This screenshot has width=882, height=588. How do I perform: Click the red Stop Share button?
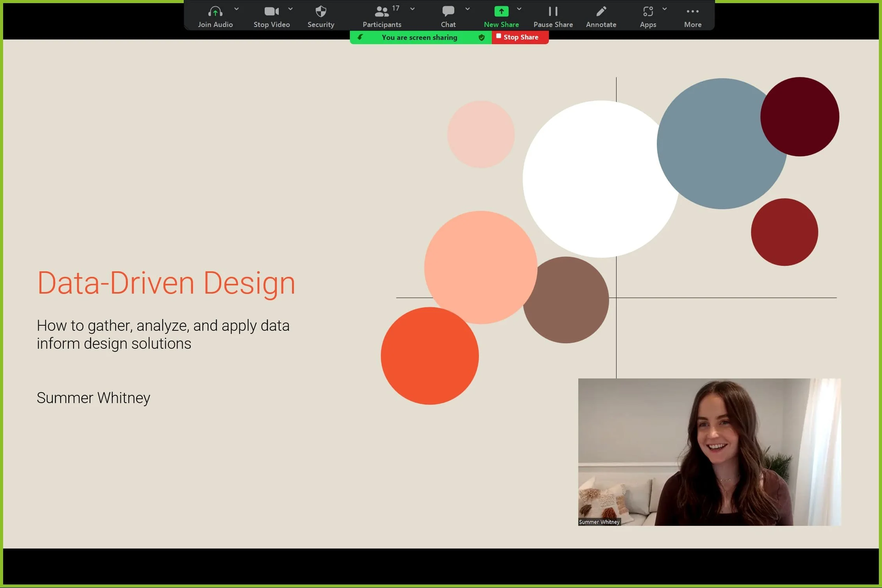pos(520,37)
